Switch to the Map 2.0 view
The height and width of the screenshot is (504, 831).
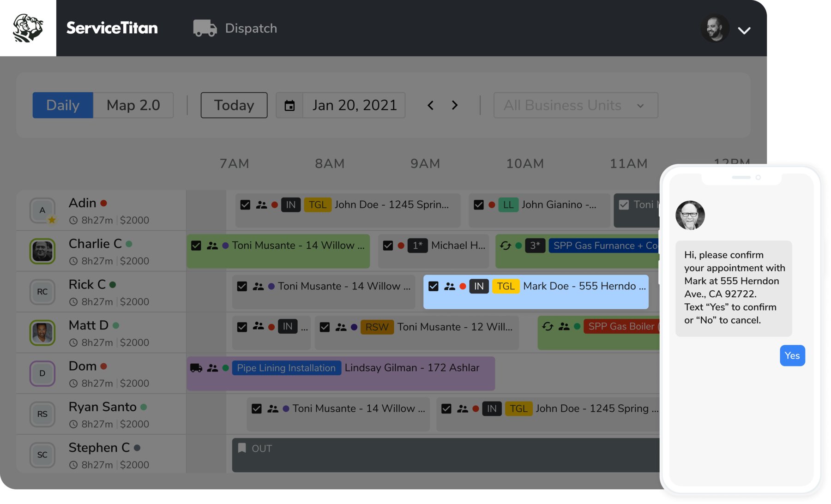pyautogui.click(x=133, y=105)
